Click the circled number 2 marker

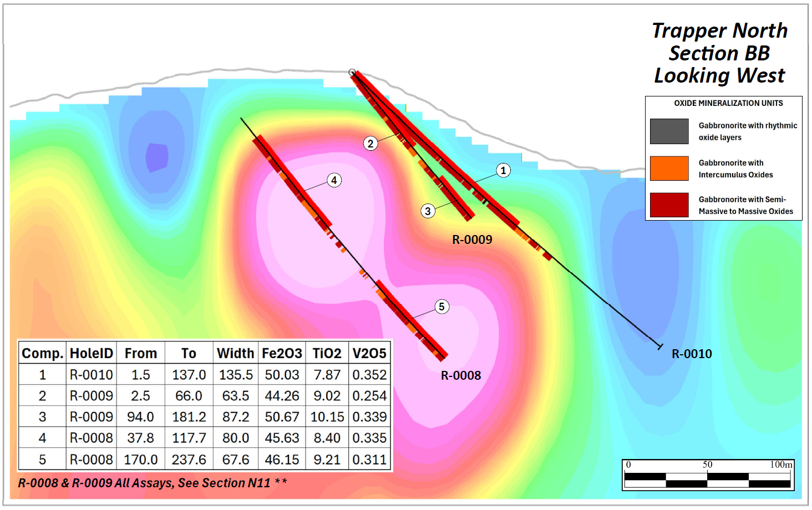click(x=371, y=144)
